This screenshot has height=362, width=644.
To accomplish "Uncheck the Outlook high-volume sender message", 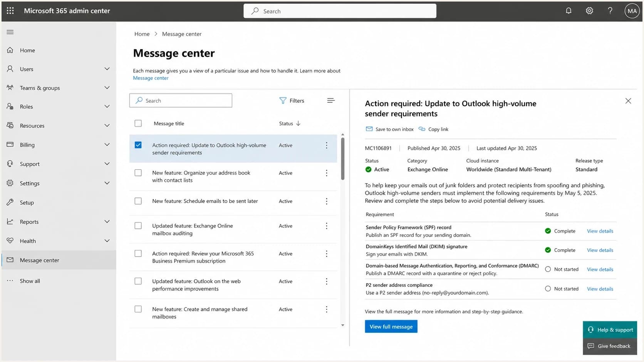I will pyautogui.click(x=138, y=145).
